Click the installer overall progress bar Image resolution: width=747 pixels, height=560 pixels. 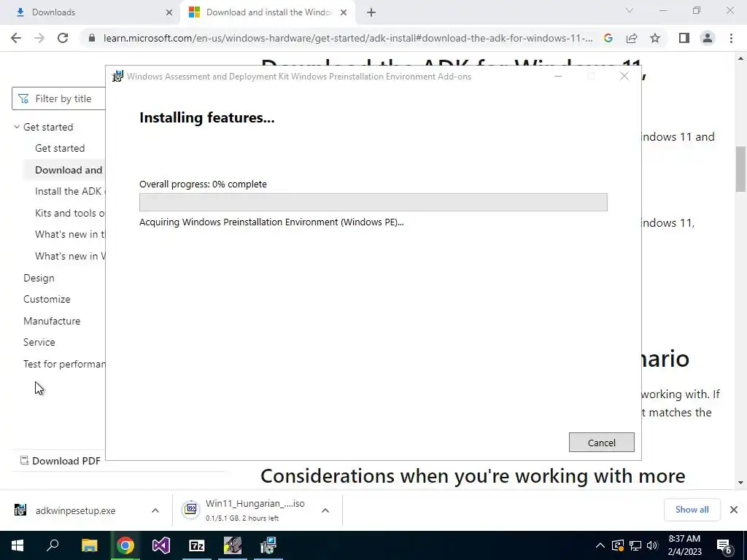(x=373, y=202)
